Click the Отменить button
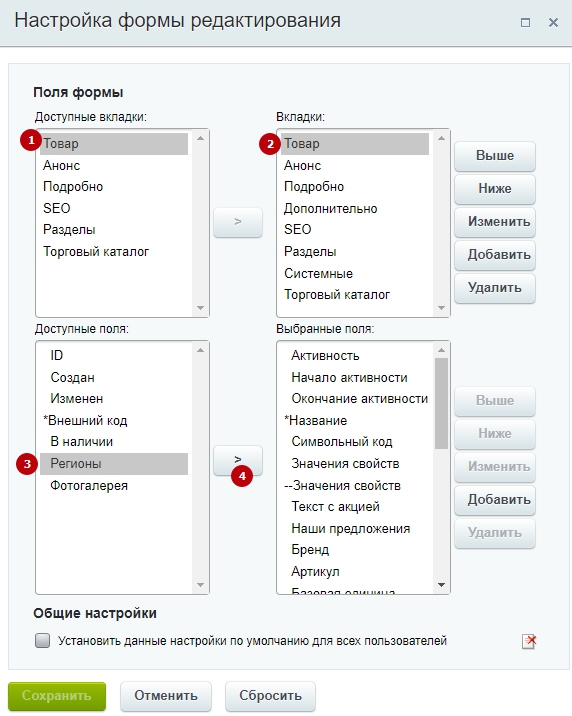The height and width of the screenshot is (716, 572). tap(166, 695)
